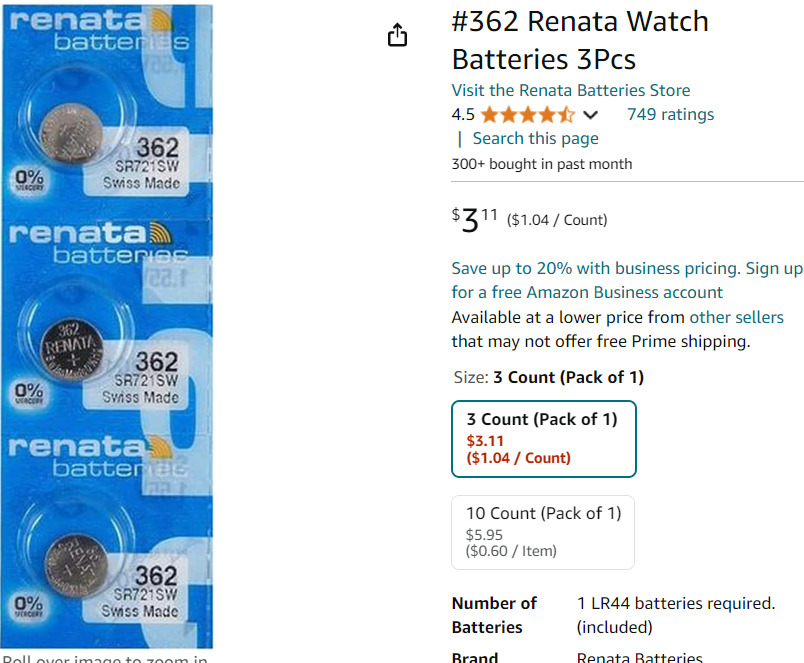Click the bottom battery cell in image
The height and width of the screenshot is (663, 804).
(x=74, y=561)
